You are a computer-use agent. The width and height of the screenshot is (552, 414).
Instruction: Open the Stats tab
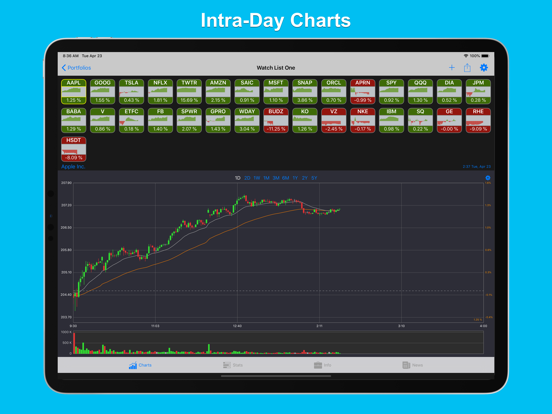click(x=233, y=365)
